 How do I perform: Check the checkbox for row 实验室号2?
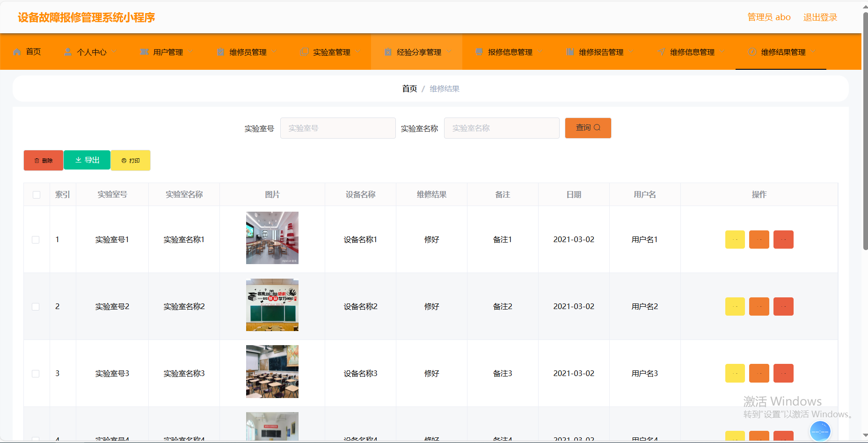tap(36, 307)
